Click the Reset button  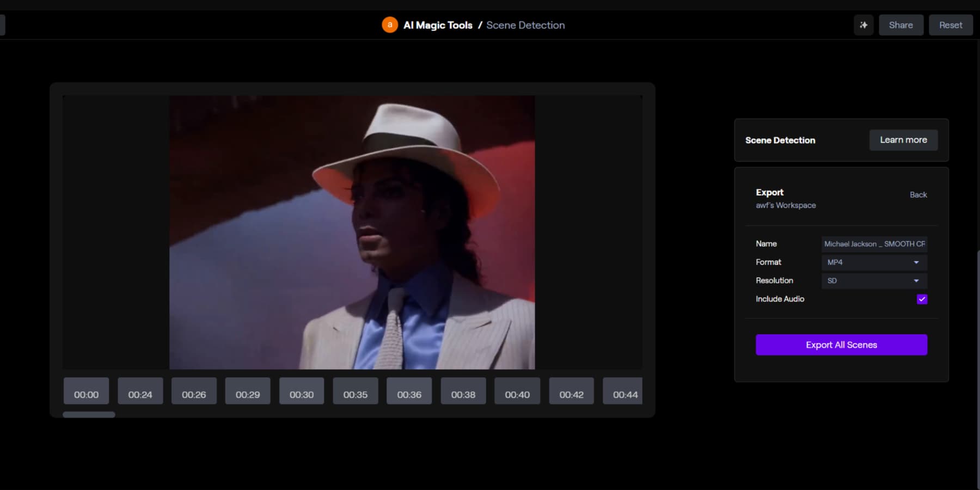(951, 24)
